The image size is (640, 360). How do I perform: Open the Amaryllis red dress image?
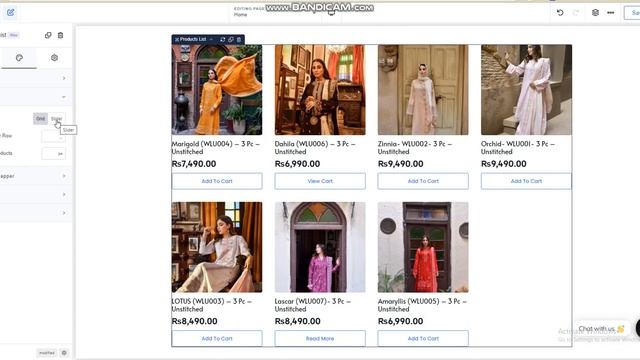pos(423,247)
